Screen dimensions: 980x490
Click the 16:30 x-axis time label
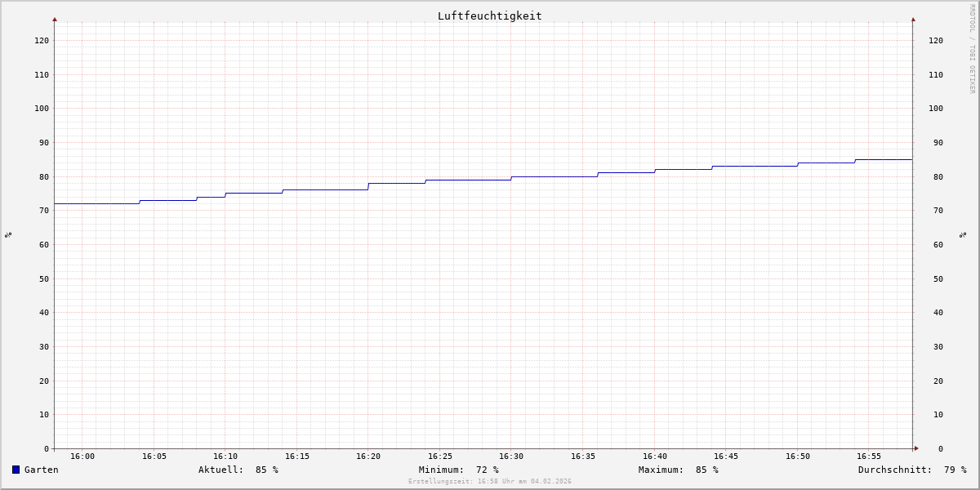(511, 457)
